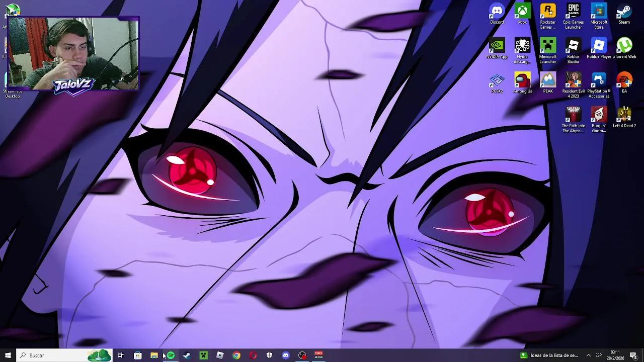The width and height of the screenshot is (644, 362).
Task: Click the Buscar search box
Action: pyautogui.click(x=64, y=355)
